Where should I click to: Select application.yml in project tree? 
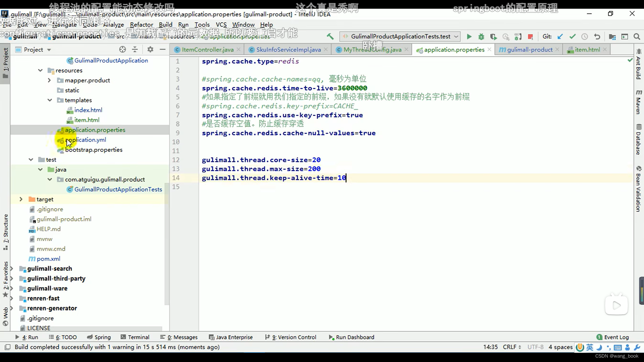(x=85, y=140)
